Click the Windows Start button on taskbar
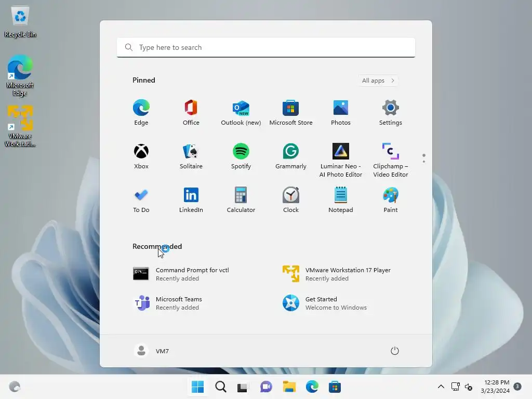Screen dimensions: 532x399 [x=198, y=387]
